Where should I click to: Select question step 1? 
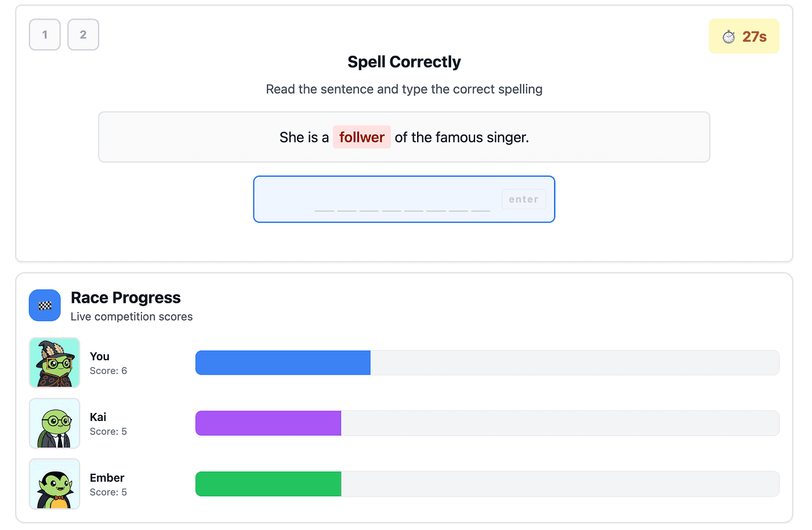coord(45,35)
